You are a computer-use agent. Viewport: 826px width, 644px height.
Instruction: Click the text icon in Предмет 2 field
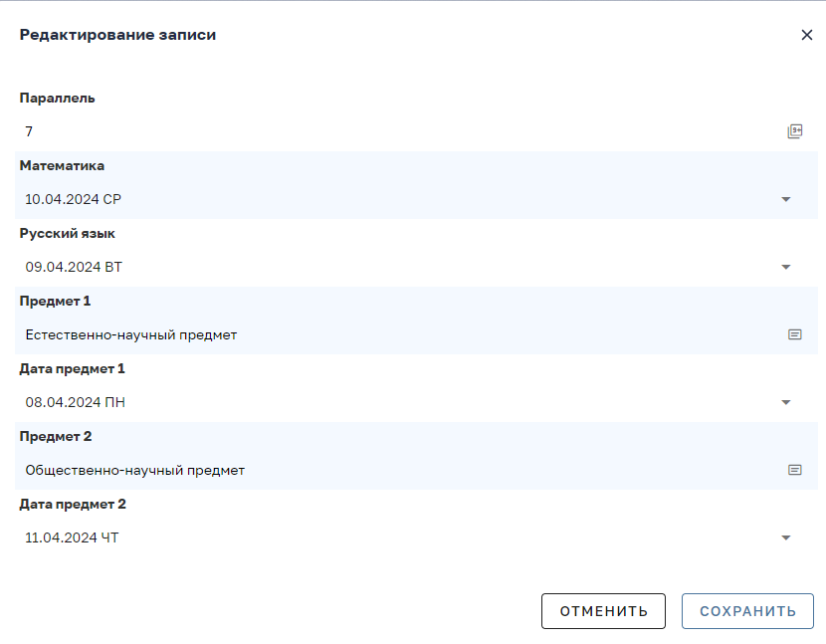point(794,470)
